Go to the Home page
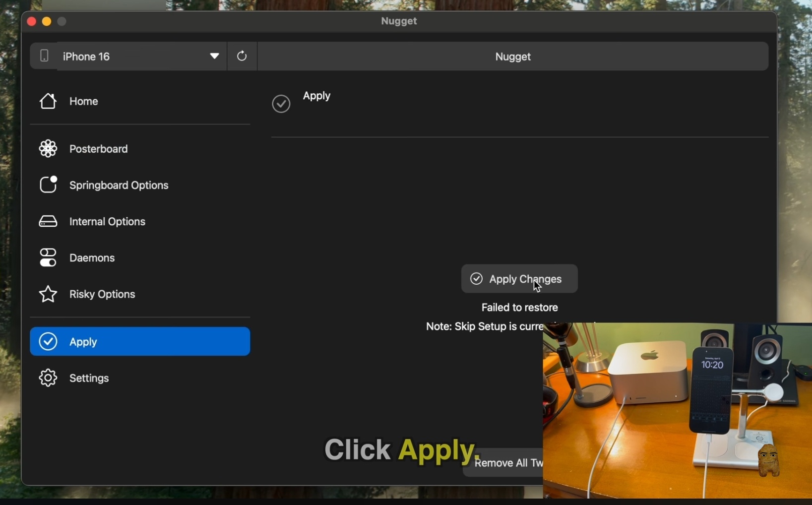812x505 pixels. (140, 101)
